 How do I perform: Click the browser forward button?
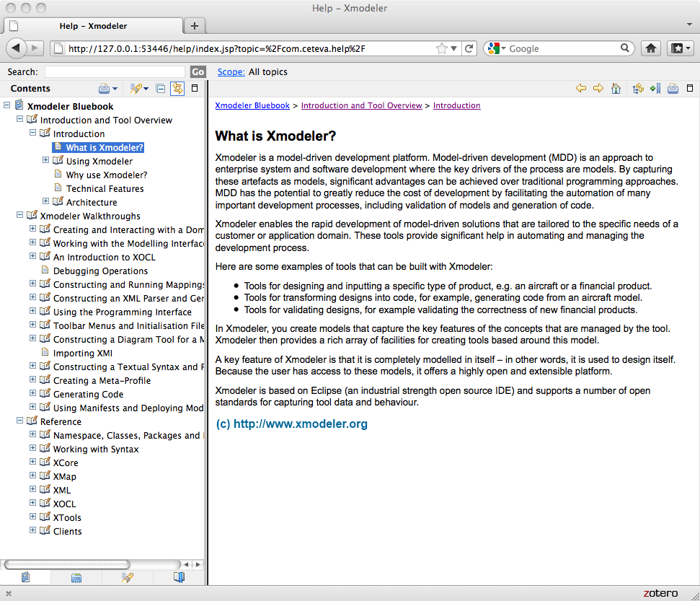click(35, 48)
